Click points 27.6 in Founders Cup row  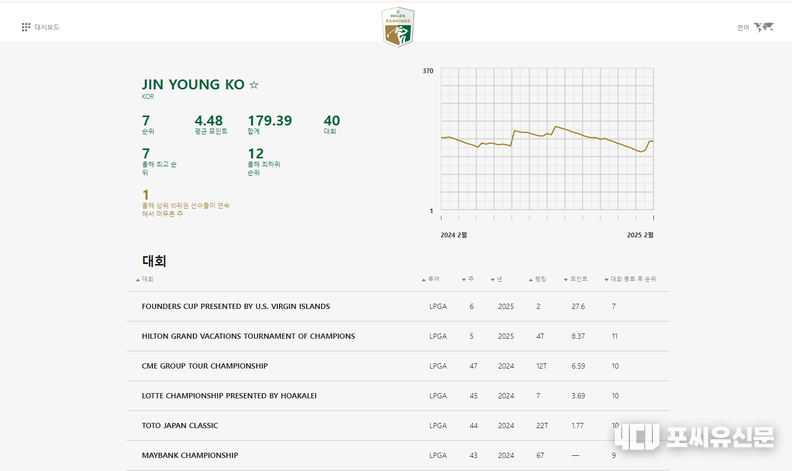pos(578,306)
